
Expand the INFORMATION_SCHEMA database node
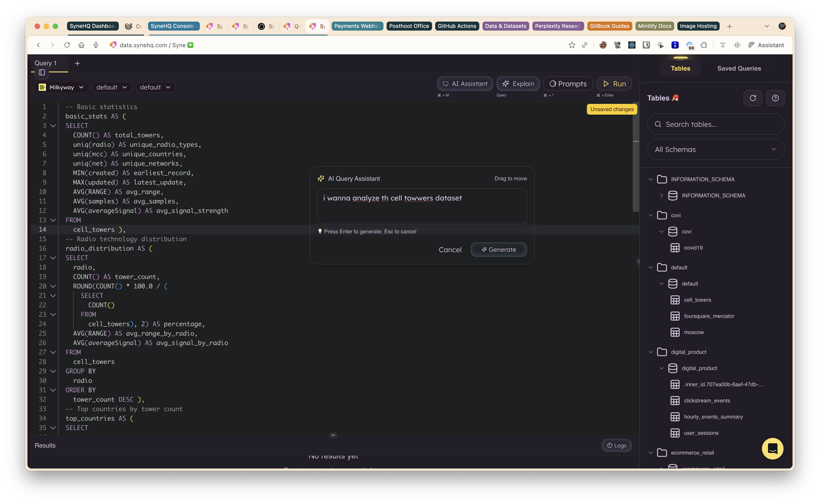[661, 196]
